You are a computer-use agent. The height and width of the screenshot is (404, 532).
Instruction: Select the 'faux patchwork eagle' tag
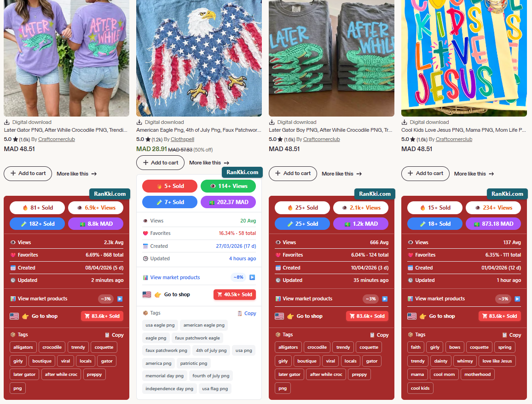(x=197, y=338)
